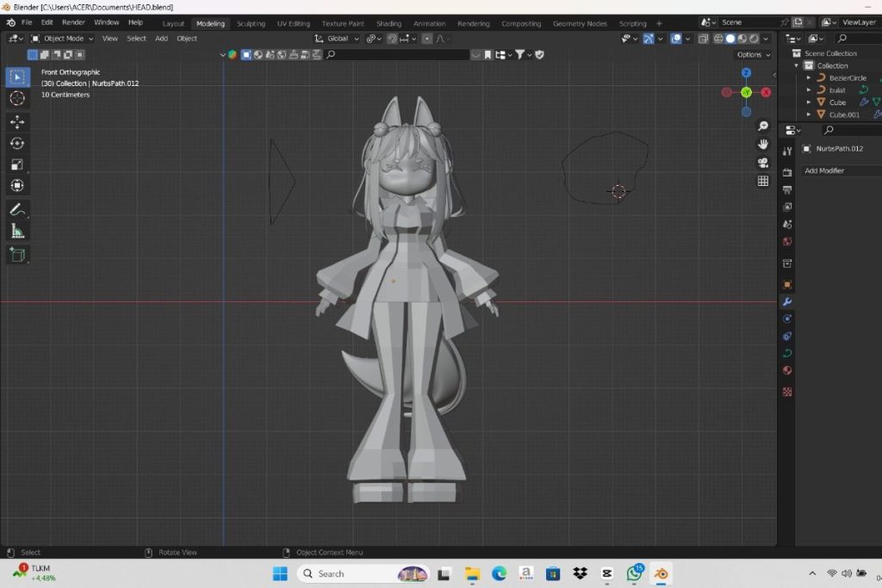Click the green Y axis on the navigation gizmo
This screenshot has height=588, width=882.
[746, 92]
